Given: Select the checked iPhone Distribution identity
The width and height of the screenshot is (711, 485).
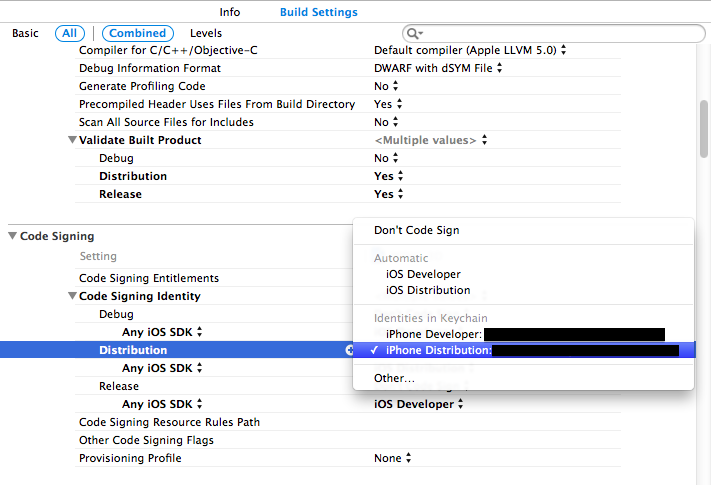Looking at the screenshot, I should (x=523, y=350).
